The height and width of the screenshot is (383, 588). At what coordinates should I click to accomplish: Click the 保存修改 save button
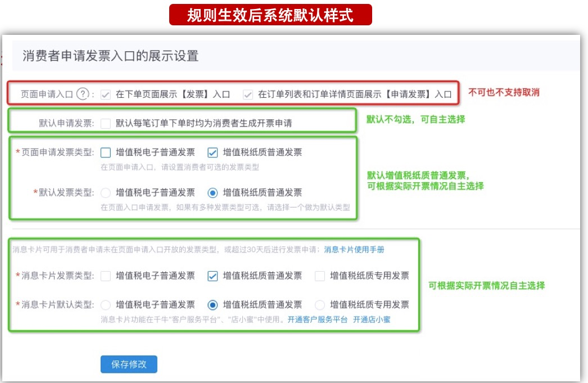coord(128,364)
